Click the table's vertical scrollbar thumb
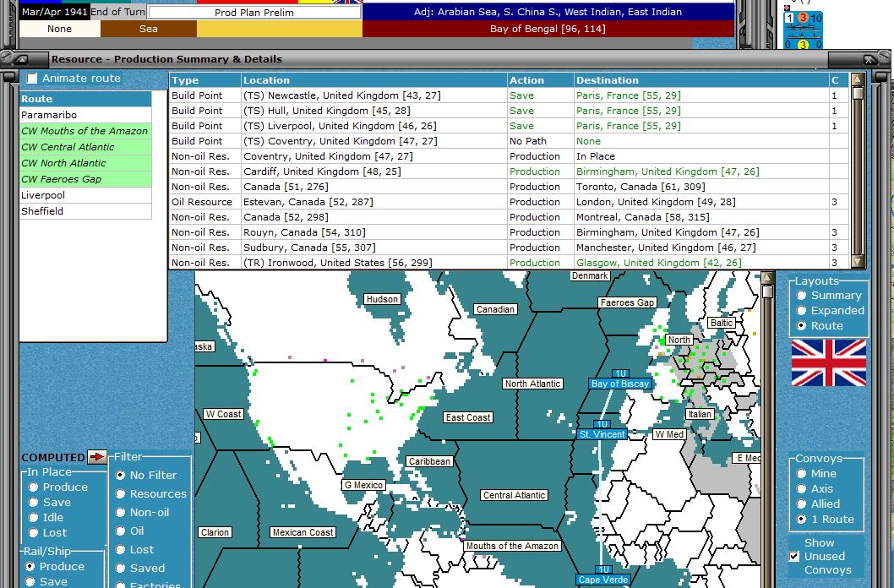 coord(858,93)
